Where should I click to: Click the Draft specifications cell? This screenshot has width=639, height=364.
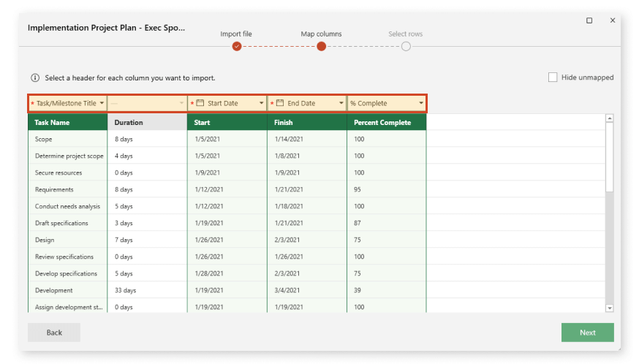[x=68, y=223]
